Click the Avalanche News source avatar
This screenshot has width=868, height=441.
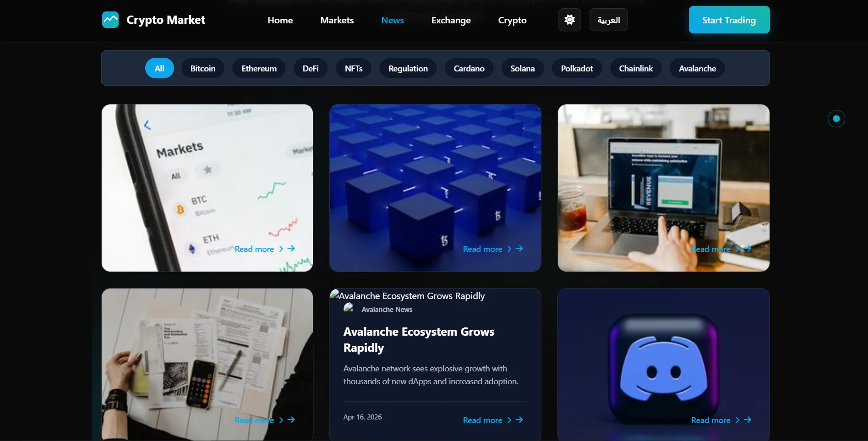pyautogui.click(x=349, y=308)
